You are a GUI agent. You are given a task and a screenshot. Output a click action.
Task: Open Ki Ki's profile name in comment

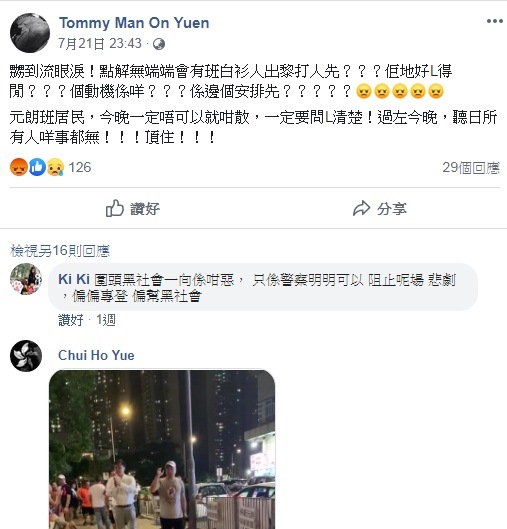(x=74, y=279)
